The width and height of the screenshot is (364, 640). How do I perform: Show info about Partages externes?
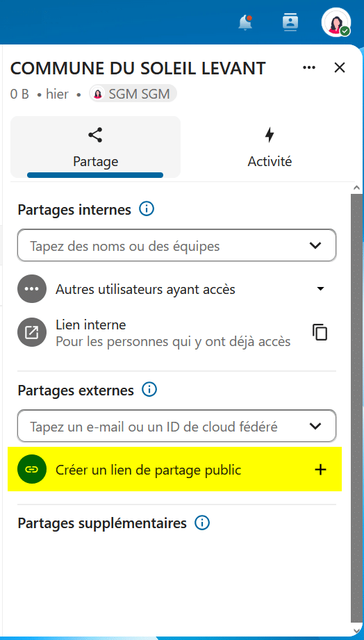149,390
